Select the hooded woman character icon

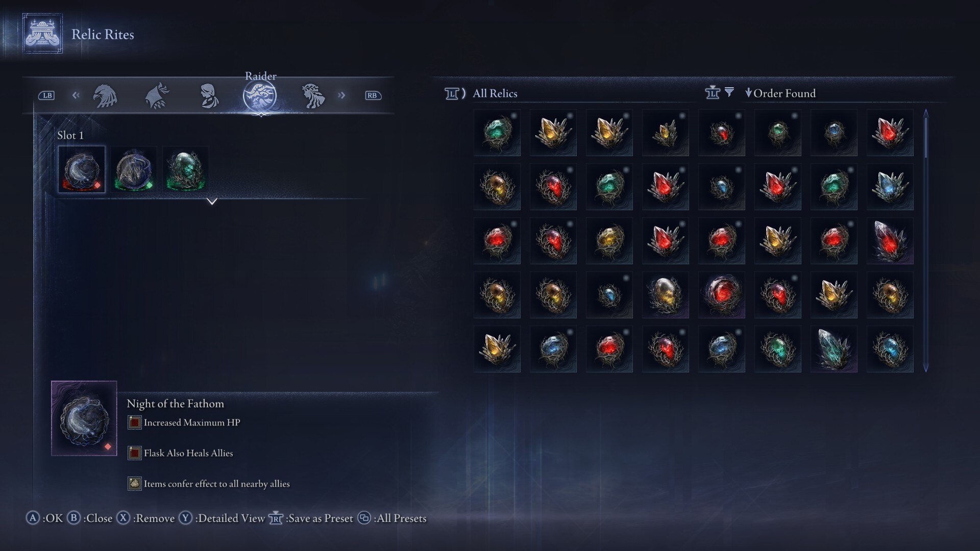[x=209, y=95]
